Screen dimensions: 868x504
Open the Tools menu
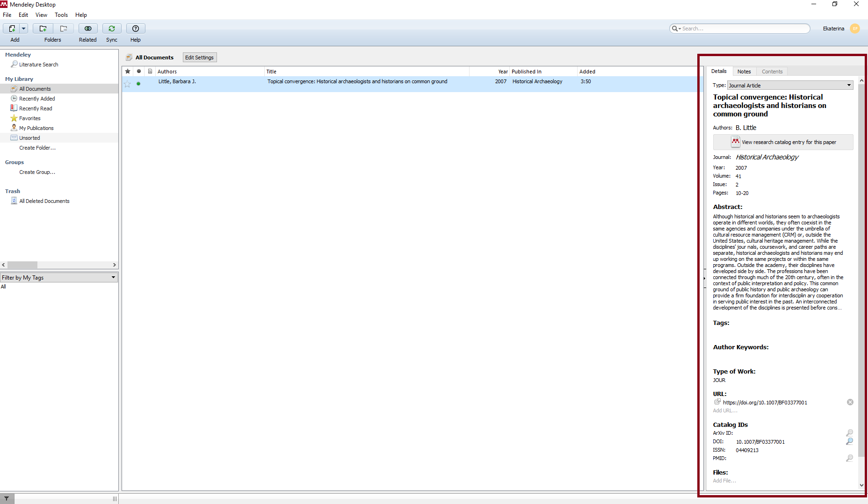[x=61, y=15]
